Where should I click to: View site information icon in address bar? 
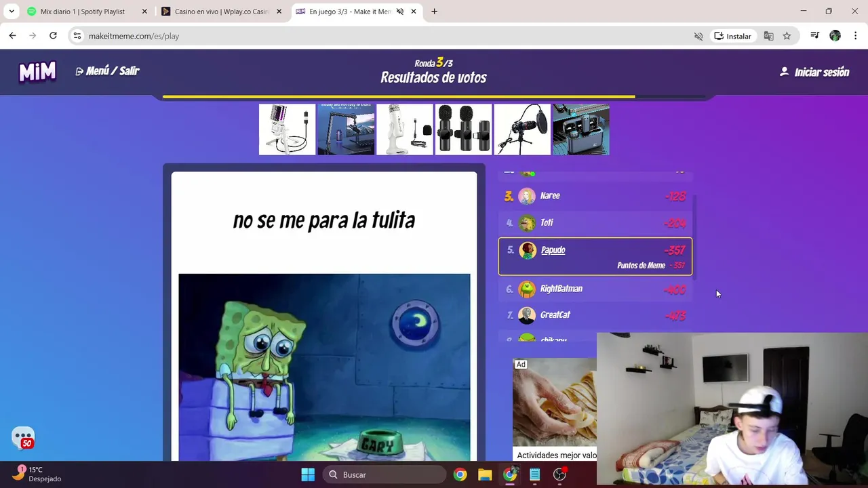click(x=77, y=36)
